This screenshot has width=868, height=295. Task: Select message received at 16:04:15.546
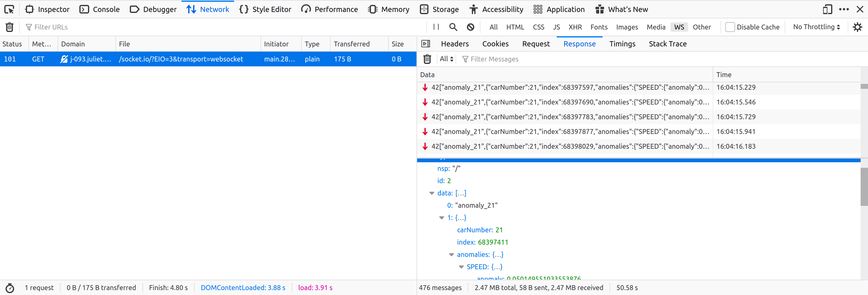tap(639, 102)
